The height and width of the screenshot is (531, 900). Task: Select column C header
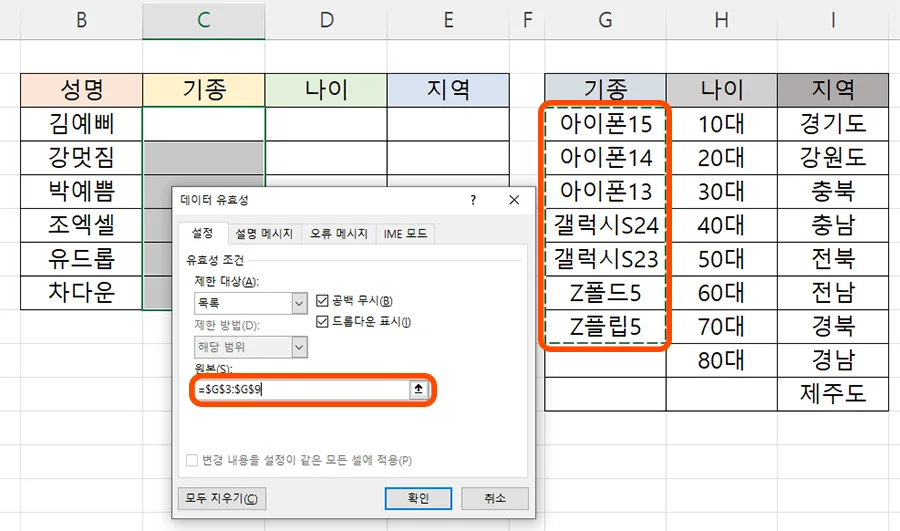click(204, 20)
